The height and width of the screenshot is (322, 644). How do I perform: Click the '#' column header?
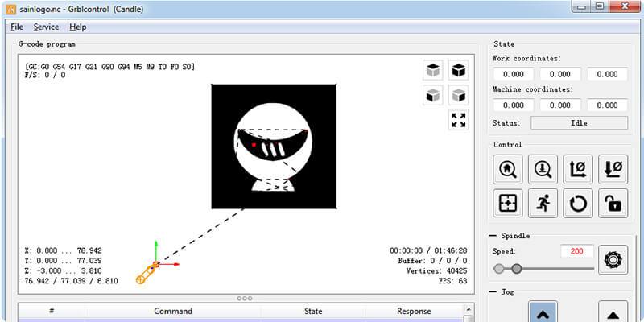click(52, 312)
